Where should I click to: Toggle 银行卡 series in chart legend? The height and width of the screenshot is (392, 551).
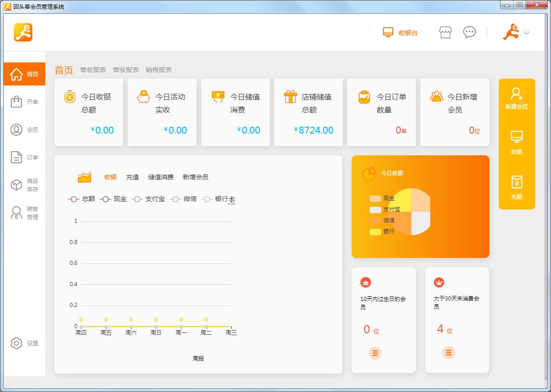pyautogui.click(x=218, y=199)
